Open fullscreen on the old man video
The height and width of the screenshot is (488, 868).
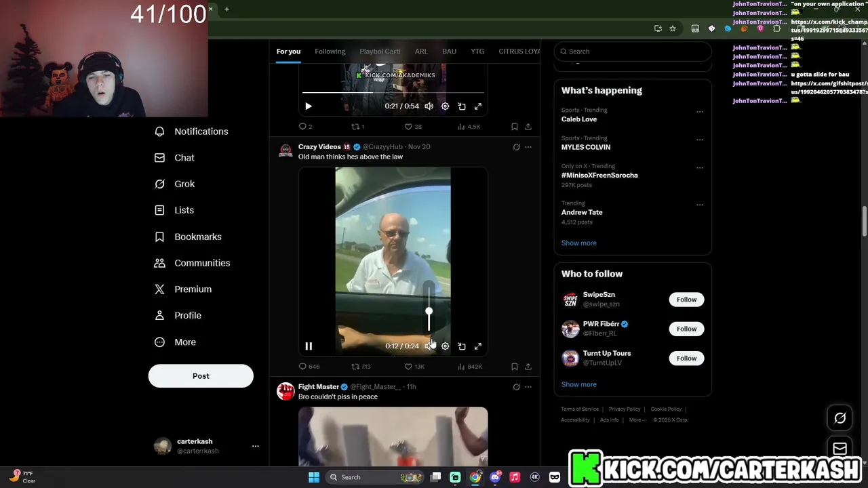tap(478, 346)
